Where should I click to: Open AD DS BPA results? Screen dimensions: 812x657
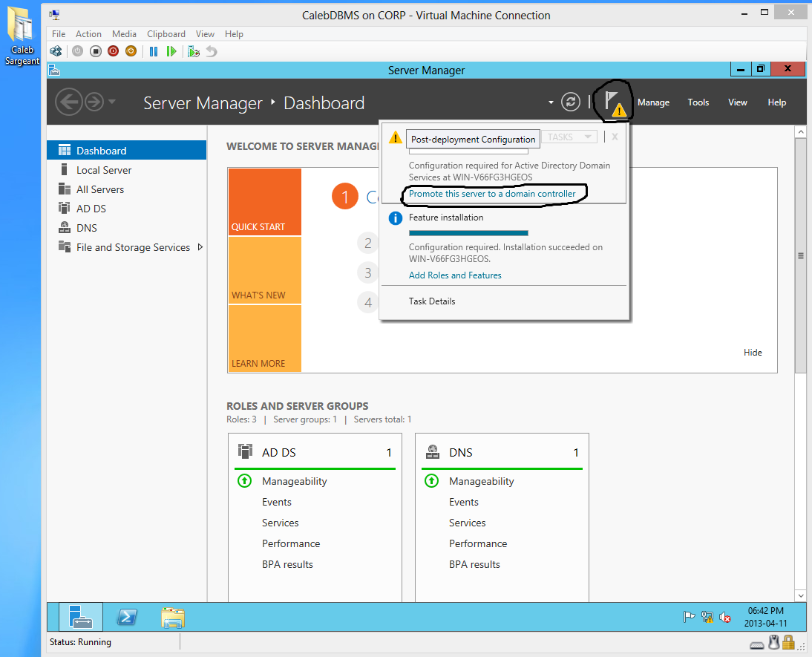[x=287, y=564]
